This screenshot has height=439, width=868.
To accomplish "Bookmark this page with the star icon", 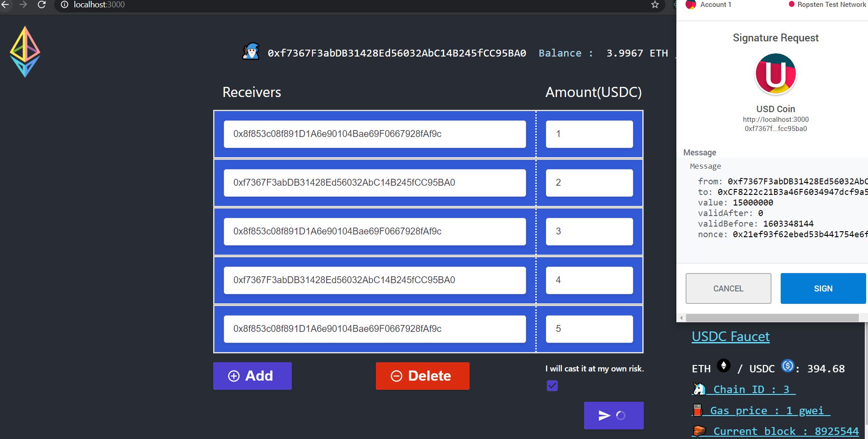I will tap(655, 5).
